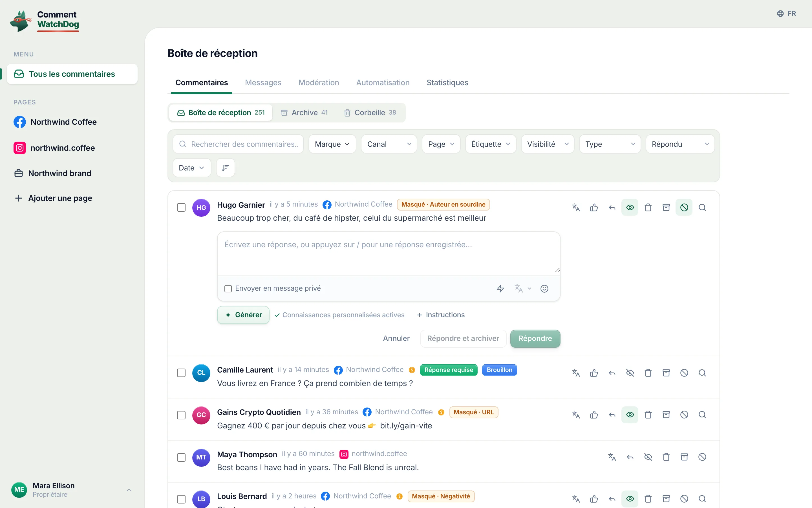Archive Hugo Garnier's comment
812x508 pixels.
coord(666,207)
